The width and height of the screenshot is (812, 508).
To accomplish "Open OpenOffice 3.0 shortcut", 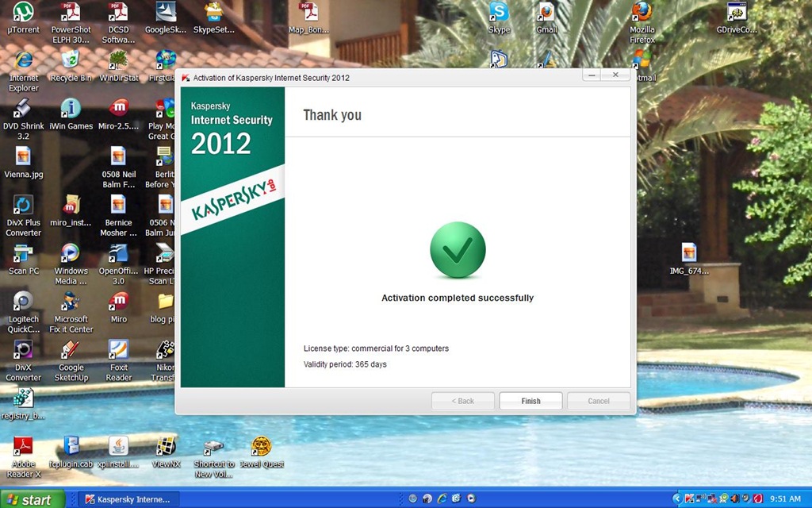I will [x=119, y=264].
